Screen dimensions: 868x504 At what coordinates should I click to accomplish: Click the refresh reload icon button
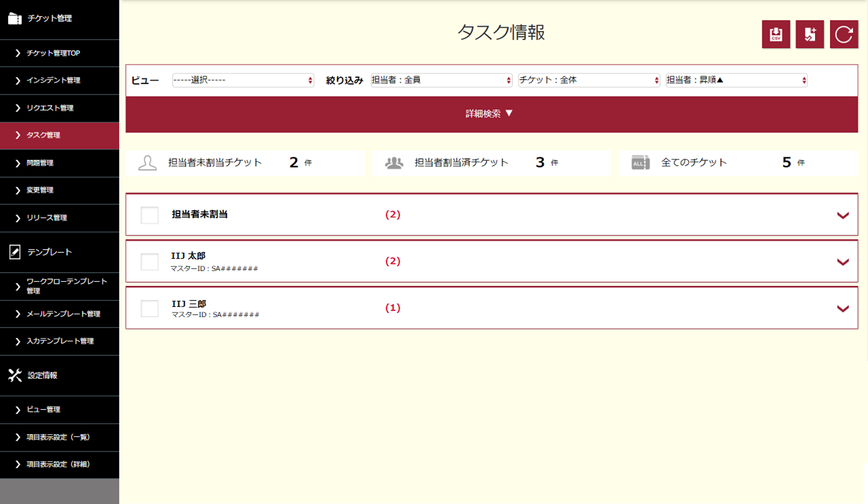coord(844,34)
